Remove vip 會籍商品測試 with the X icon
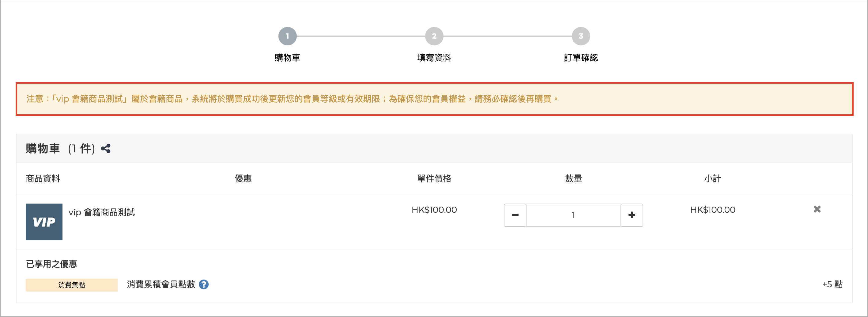 coord(817,209)
